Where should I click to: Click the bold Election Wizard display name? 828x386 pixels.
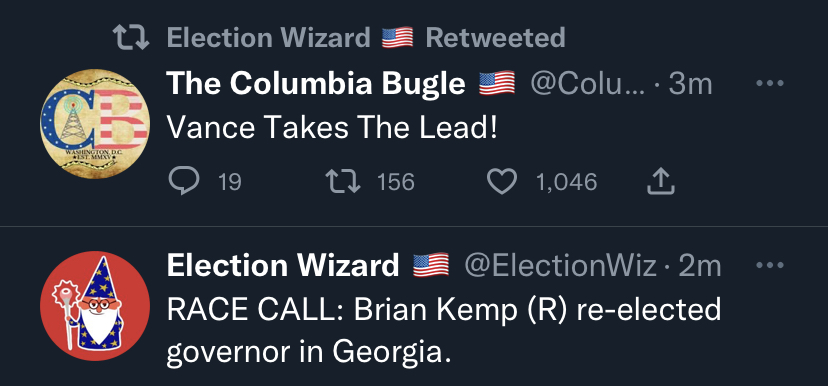pos(283,265)
